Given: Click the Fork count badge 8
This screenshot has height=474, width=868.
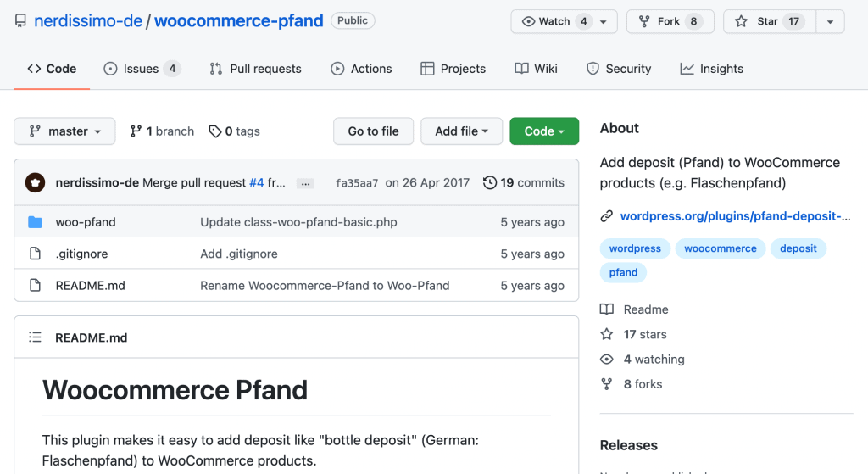Looking at the screenshot, I should (x=693, y=21).
